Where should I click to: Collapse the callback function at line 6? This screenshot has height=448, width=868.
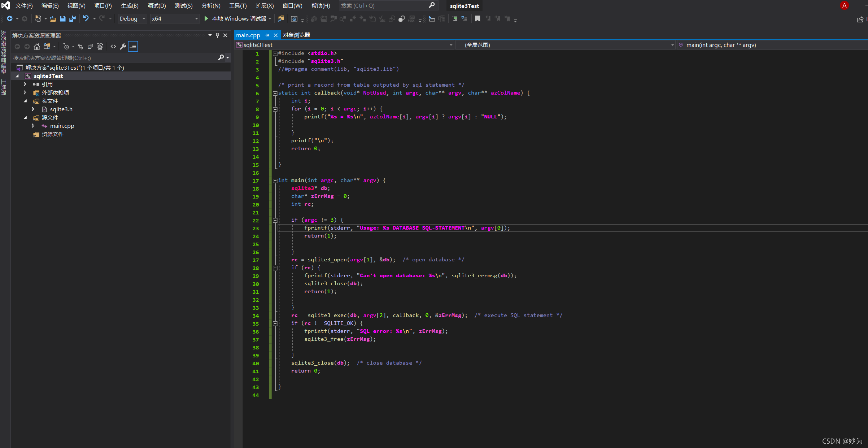[275, 93]
